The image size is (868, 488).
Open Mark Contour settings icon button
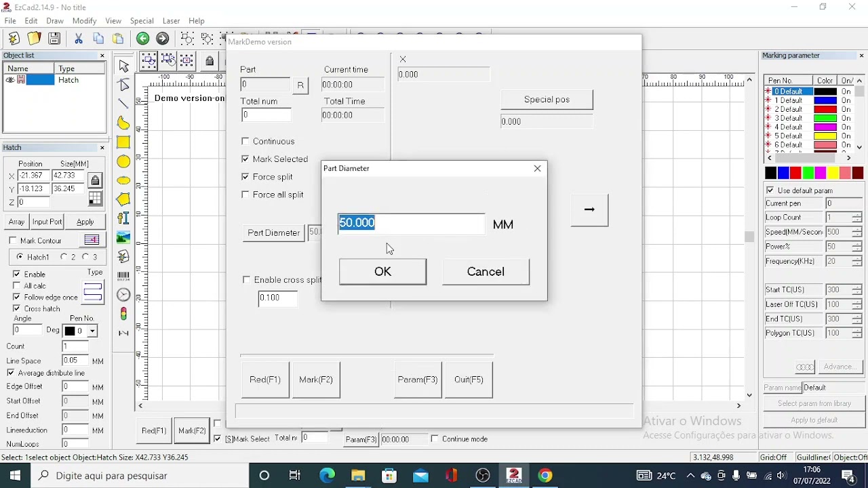(92, 240)
